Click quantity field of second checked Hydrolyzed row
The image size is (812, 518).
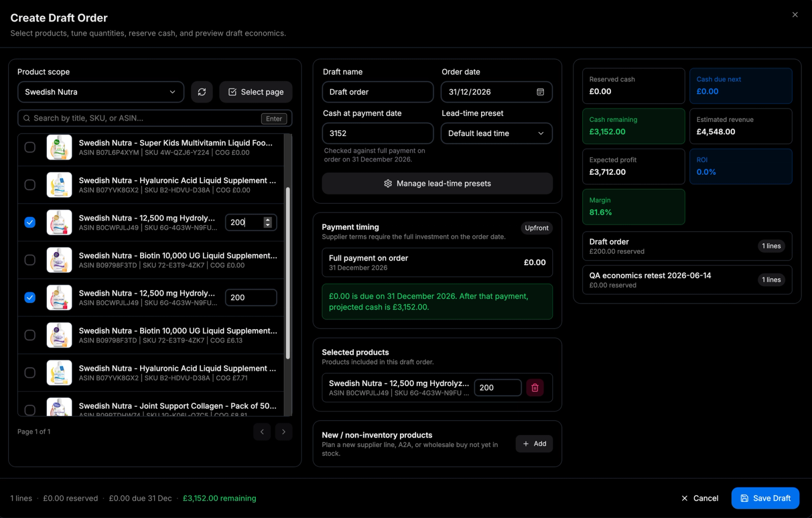[251, 298]
